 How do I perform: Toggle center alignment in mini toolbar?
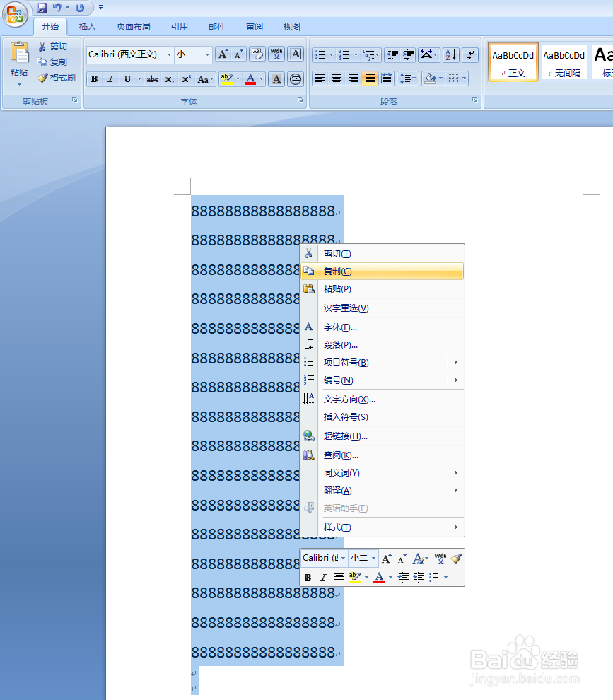[x=339, y=577]
